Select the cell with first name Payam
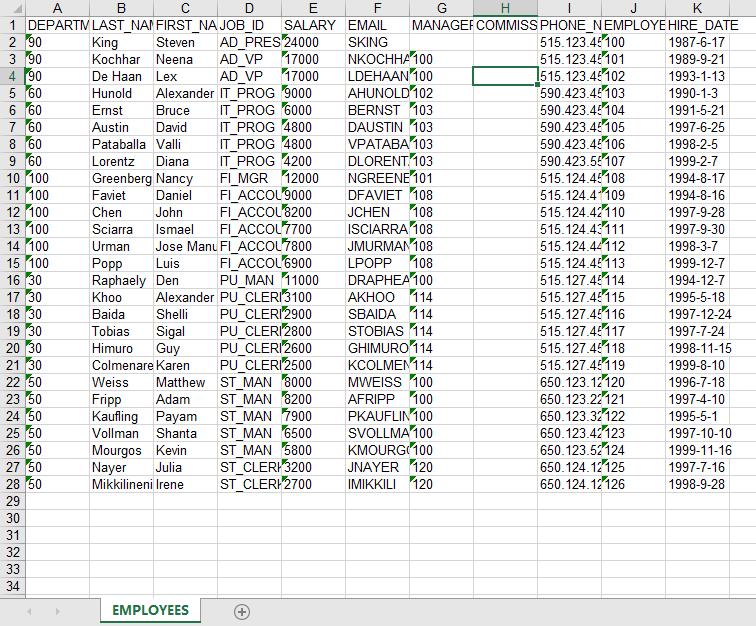This screenshot has width=756, height=626. point(185,416)
